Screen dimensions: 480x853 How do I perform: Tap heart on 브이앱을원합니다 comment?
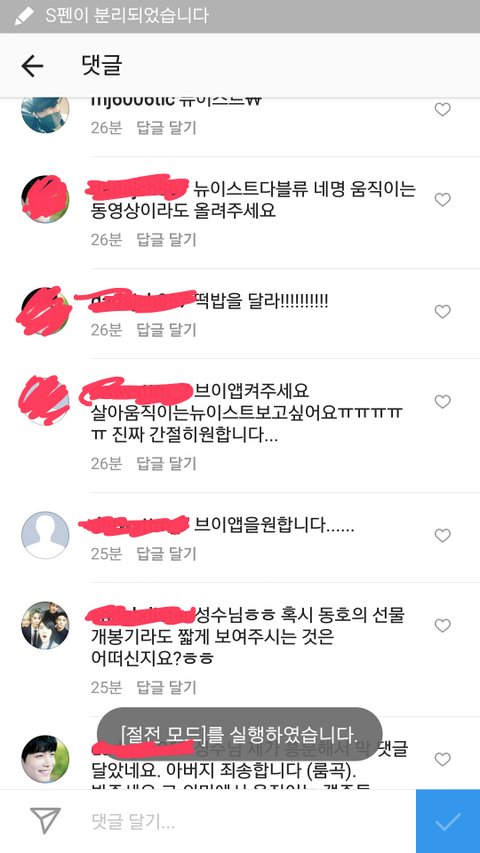pyautogui.click(x=442, y=536)
